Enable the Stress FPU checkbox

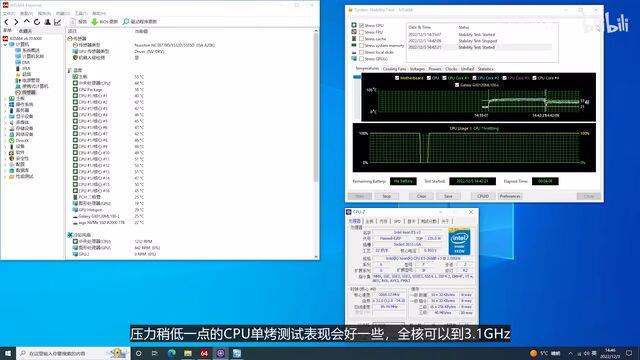click(x=361, y=32)
